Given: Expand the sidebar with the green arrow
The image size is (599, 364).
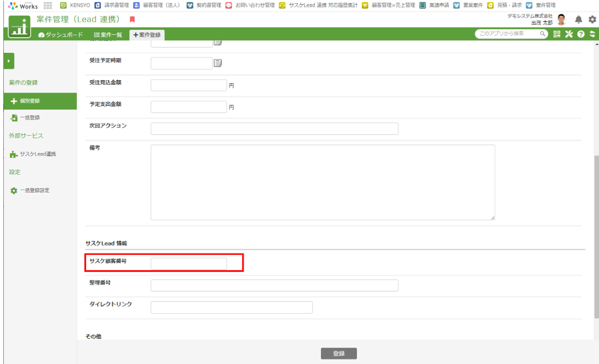Looking at the screenshot, I should click(9, 61).
